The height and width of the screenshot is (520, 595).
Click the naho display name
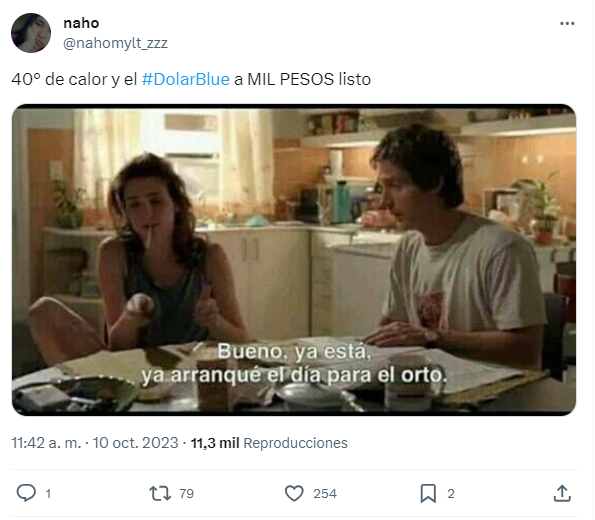tap(81, 23)
